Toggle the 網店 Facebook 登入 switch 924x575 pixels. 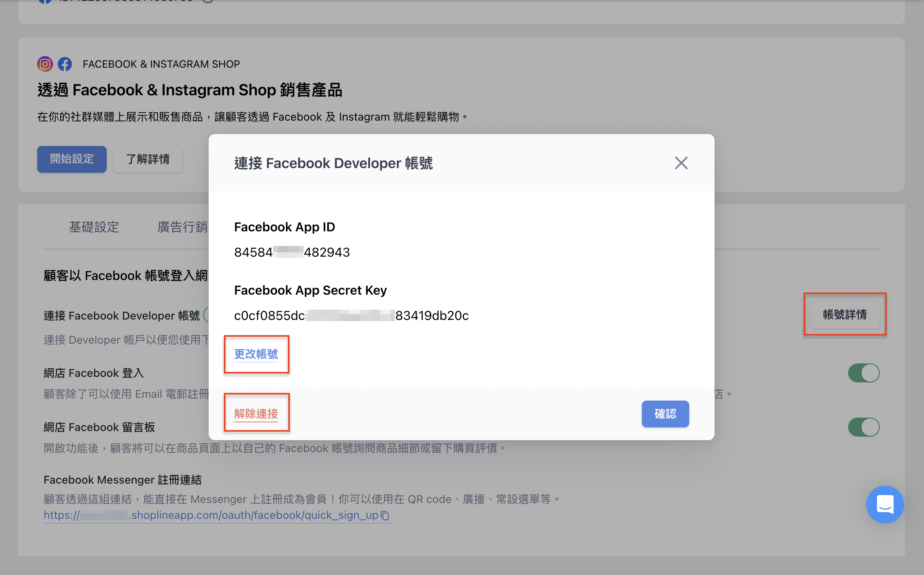tap(864, 373)
